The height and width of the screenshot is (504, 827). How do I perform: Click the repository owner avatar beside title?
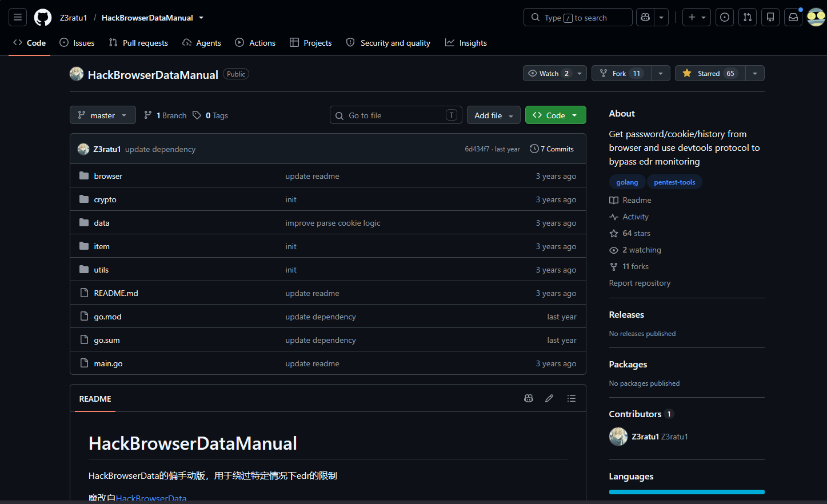pos(77,74)
